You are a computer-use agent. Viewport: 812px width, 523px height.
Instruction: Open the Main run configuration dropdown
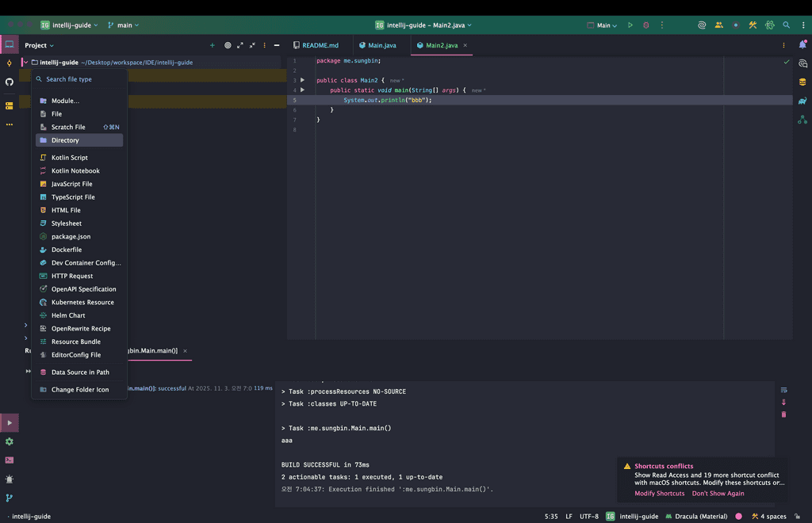[x=603, y=25]
